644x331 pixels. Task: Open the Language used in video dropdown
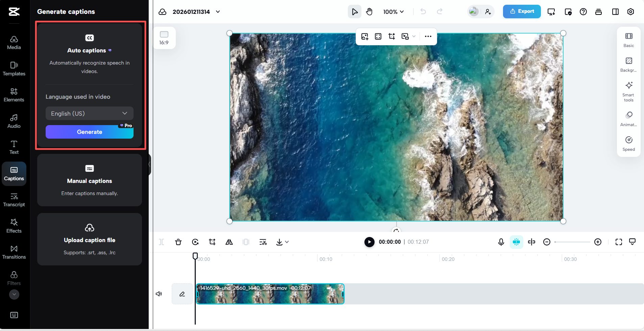coord(89,113)
